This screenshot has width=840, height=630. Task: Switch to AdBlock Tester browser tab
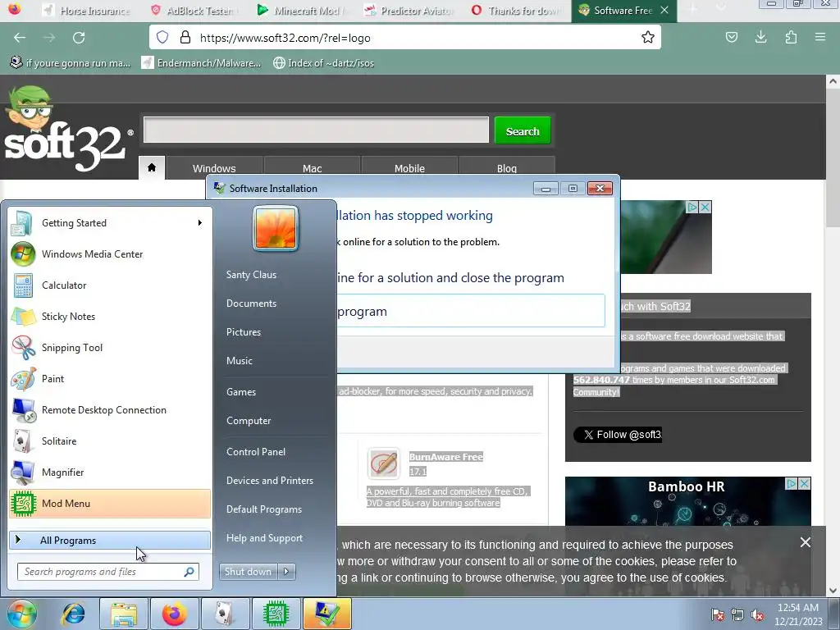[x=194, y=10]
